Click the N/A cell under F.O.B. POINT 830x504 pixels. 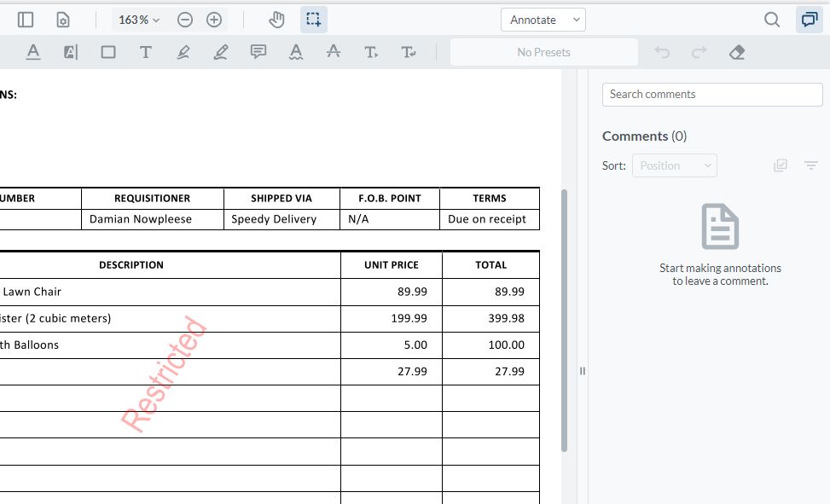coord(390,219)
